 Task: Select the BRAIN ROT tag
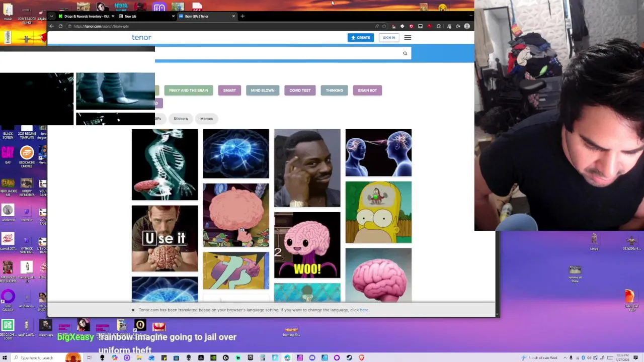(367, 90)
